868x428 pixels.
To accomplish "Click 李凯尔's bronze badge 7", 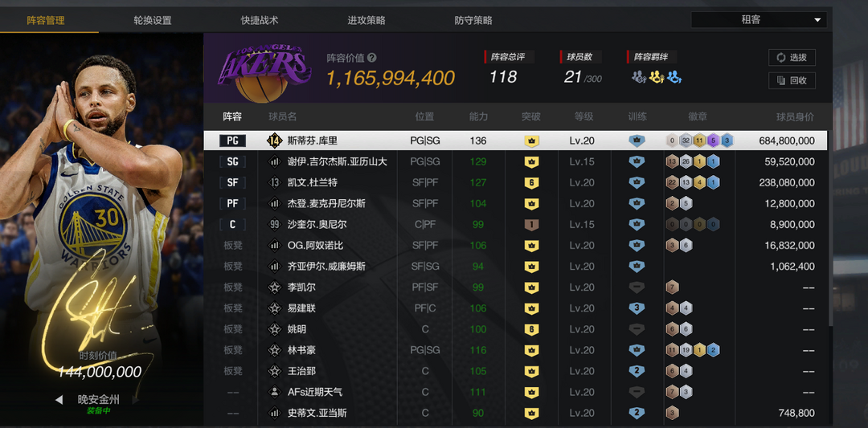I will pos(673,287).
